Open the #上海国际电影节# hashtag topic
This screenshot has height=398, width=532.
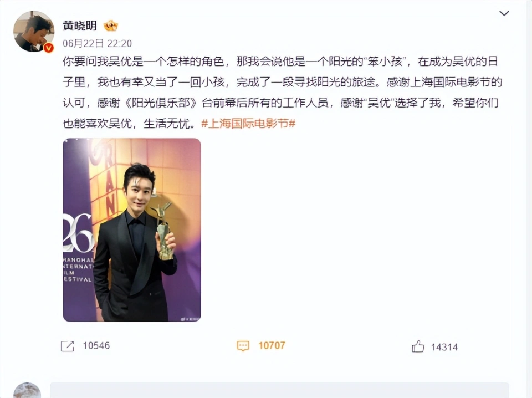(248, 123)
